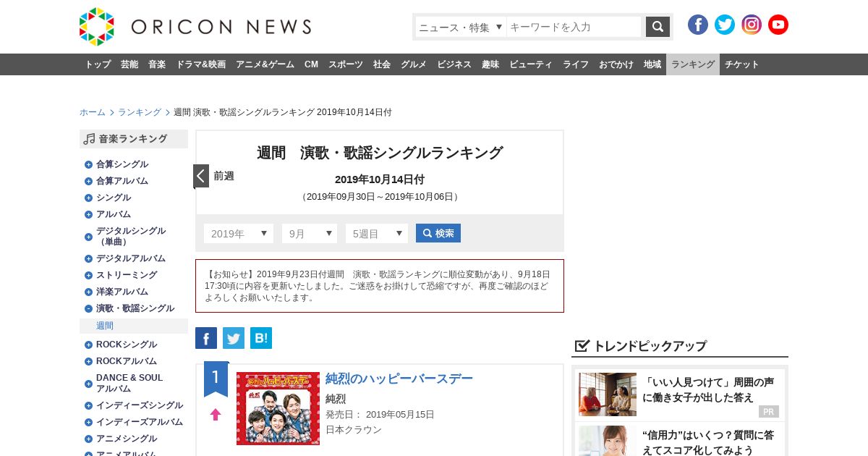This screenshot has width=868, height=456.
Task: Open インディーズアルバム sidebar link
Action: pyautogui.click(x=140, y=422)
